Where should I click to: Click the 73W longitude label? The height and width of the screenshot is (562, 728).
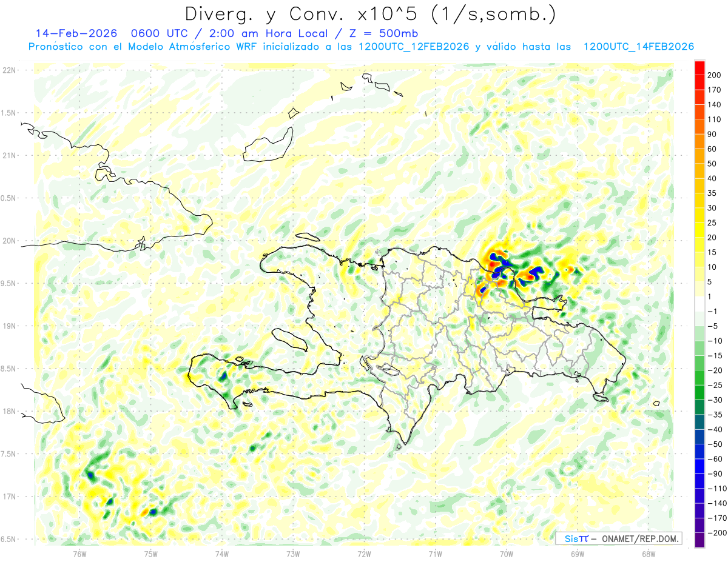tap(293, 554)
